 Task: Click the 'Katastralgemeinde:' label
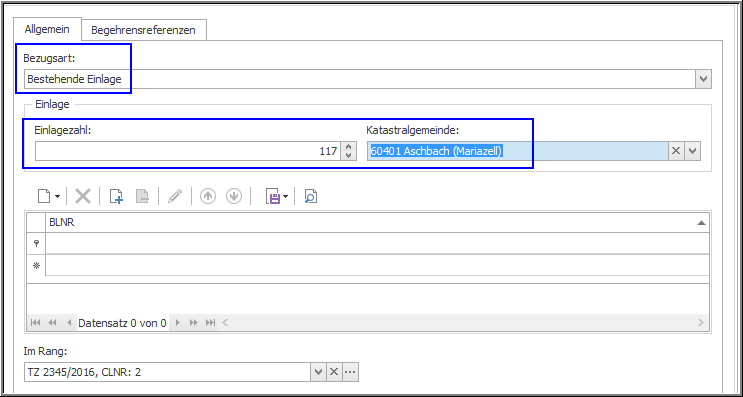click(x=413, y=129)
